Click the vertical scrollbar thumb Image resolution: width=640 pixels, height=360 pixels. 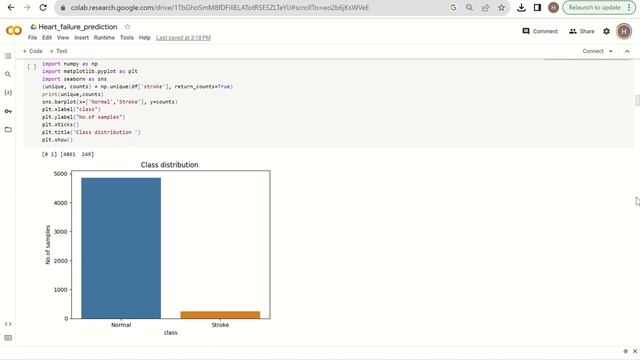point(637,100)
